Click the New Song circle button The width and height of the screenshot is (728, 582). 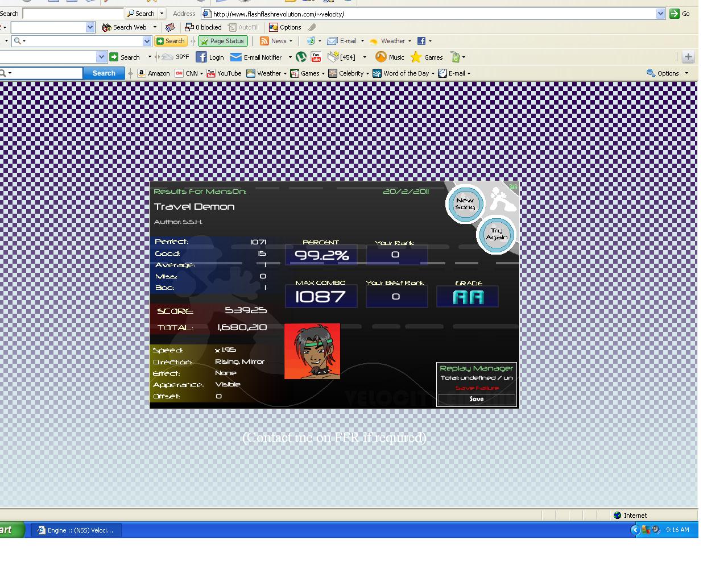click(465, 204)
